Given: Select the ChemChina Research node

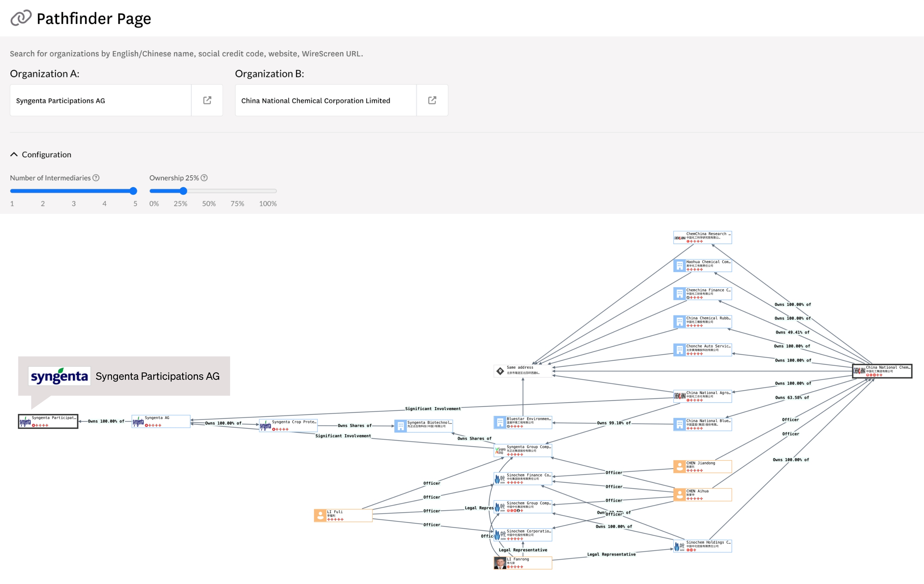Looking at the screenshot, I should (702, 237).
